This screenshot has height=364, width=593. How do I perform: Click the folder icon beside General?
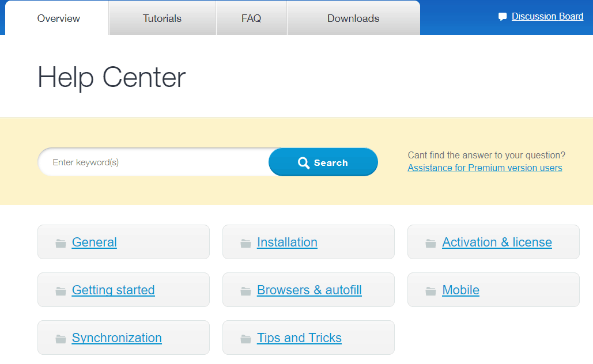click(x=61, y=242)
